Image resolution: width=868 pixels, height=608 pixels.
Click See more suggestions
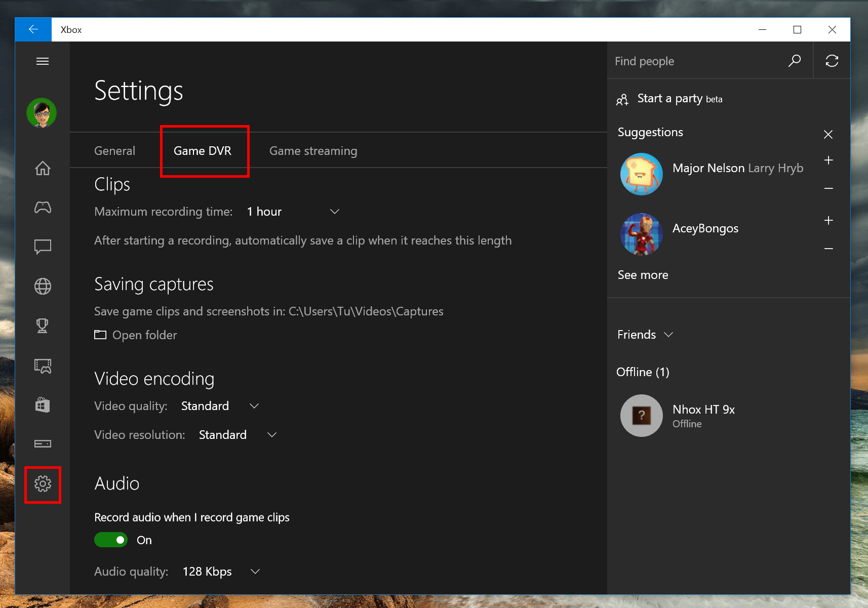click(x=643, y=275)
